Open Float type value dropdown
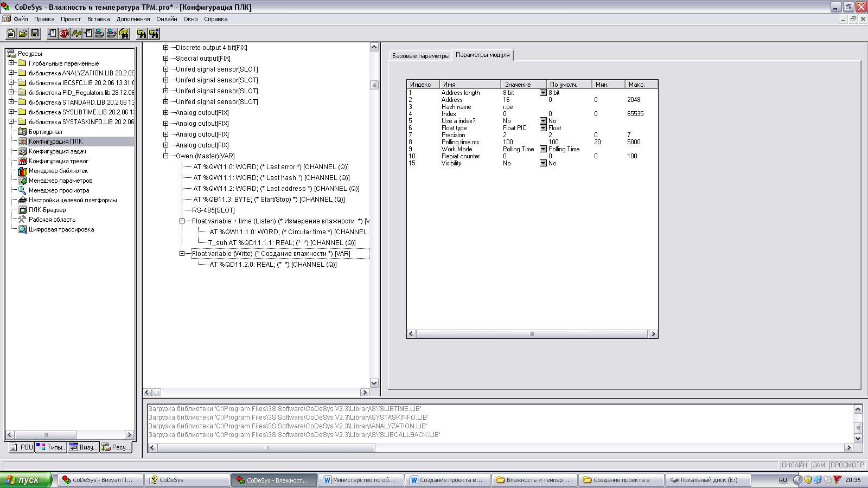The width and height of the screenshot is (868, 488). (543, 128)
